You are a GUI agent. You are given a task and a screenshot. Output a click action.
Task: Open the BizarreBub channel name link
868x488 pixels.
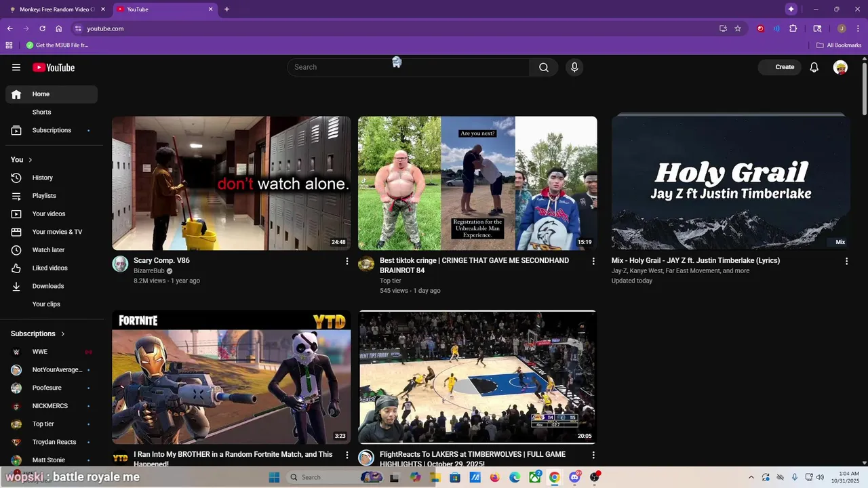coord(149,271)
